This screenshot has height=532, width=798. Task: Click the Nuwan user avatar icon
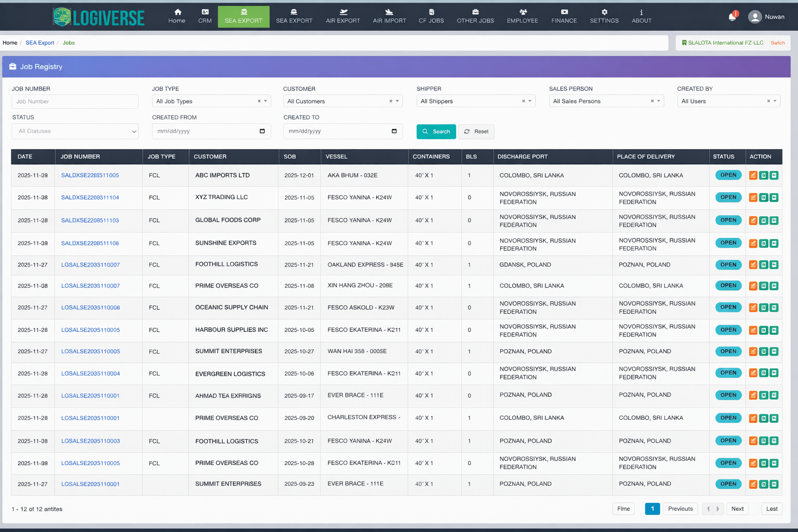754,17
